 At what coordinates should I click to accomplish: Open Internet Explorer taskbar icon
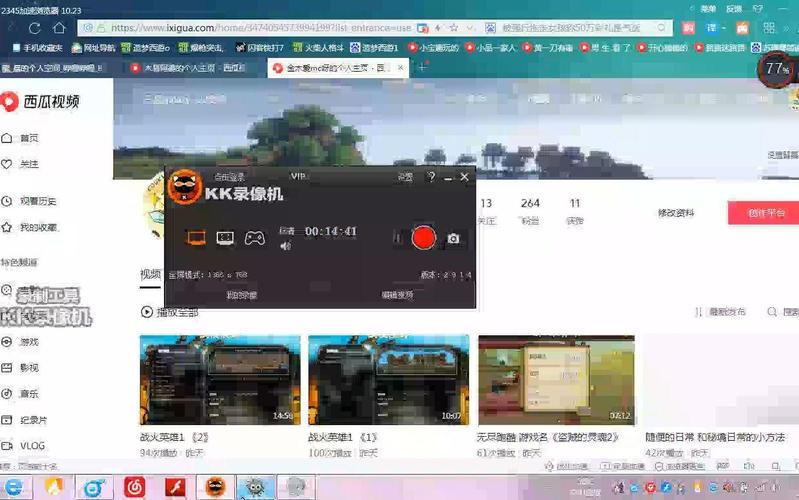(x=14, y=487)
